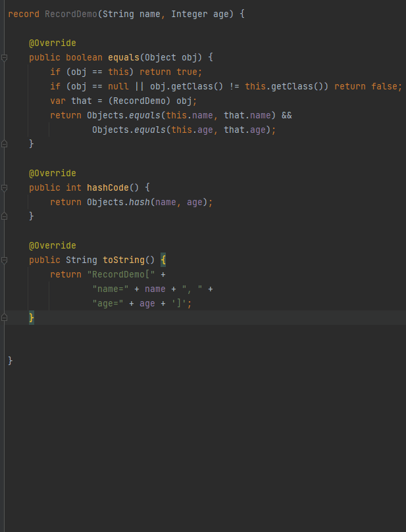Image resolution: width=406 pixels, height=532 pixels.
Task: Click the hashCode method name
Action: [x=108, y=187]
